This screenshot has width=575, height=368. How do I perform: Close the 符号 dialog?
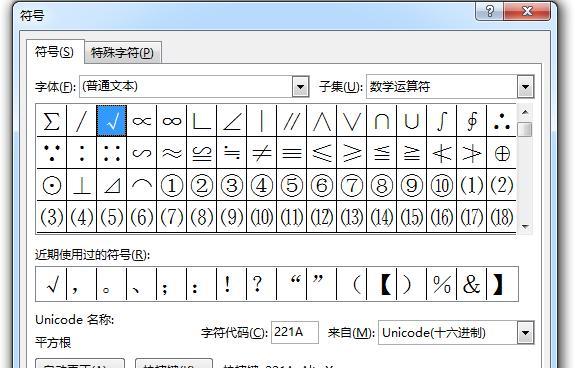527,11
